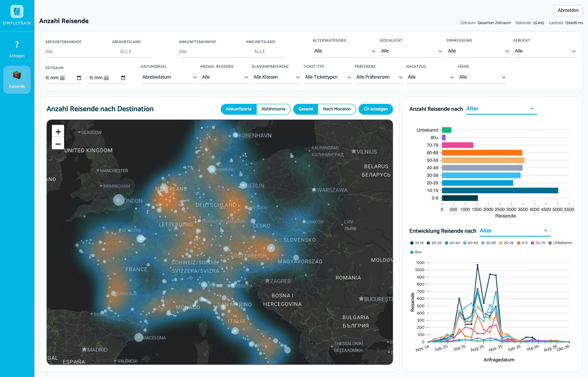Open the end date calendar picker
Image resolution: width=588 pixels, height=377 pixels.
click(123, 78)
